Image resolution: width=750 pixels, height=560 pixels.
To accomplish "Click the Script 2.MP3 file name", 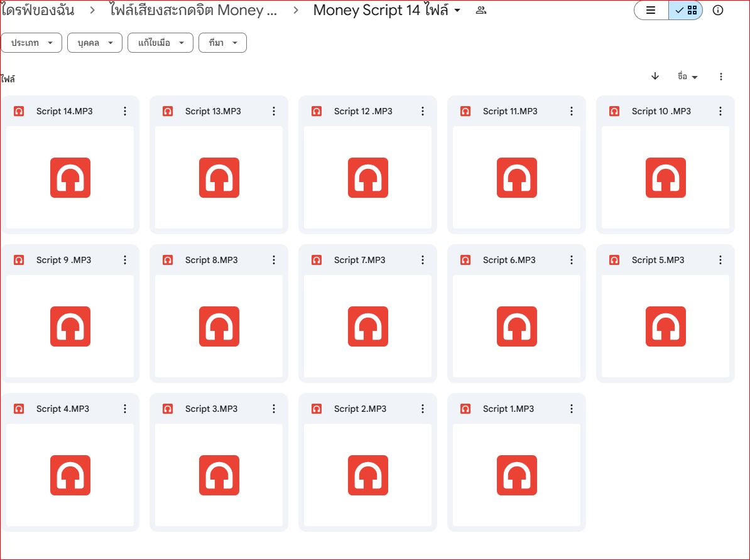I will pos(360,409).
